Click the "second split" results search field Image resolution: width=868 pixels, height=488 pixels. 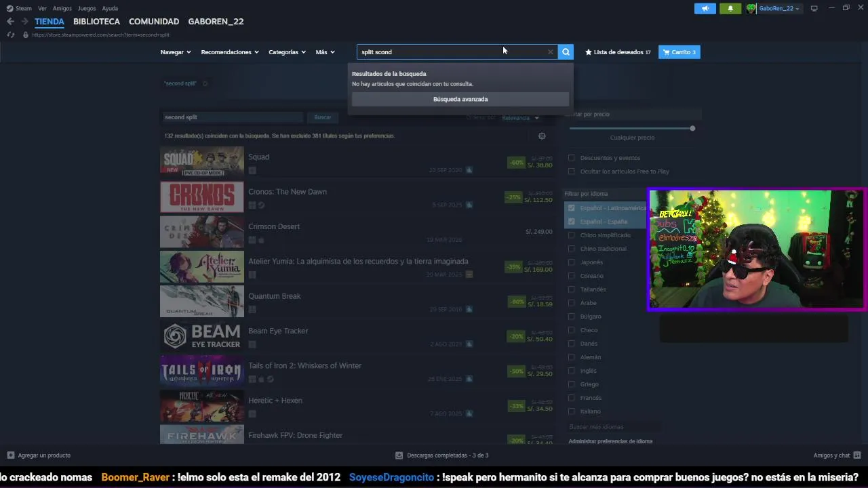[232, 117]
